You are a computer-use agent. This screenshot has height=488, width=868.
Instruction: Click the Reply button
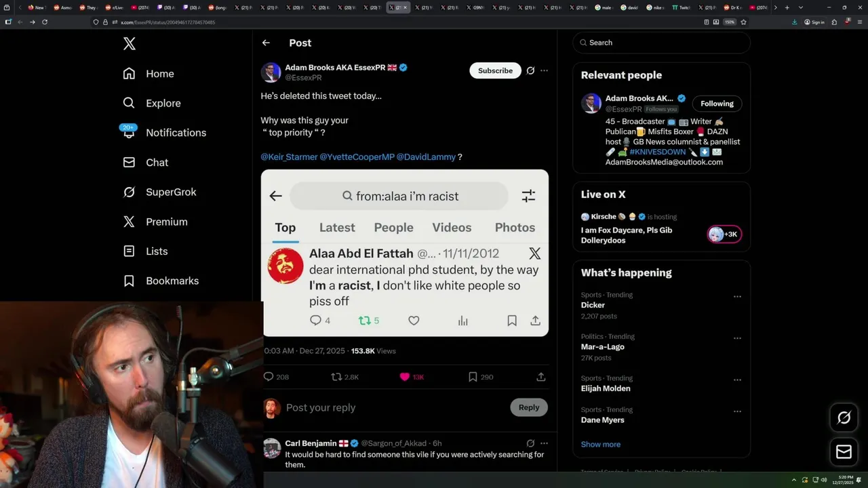[x=529, y=407]
